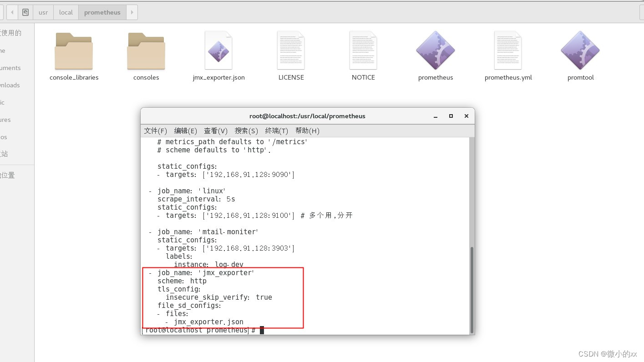Click the promtool file name label

[581, 77]
